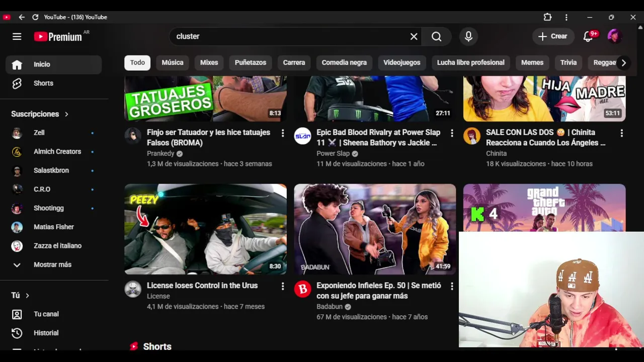Select the Comedia negra filter chip
This screenshot has width=644, height=362.
point(344,62)
